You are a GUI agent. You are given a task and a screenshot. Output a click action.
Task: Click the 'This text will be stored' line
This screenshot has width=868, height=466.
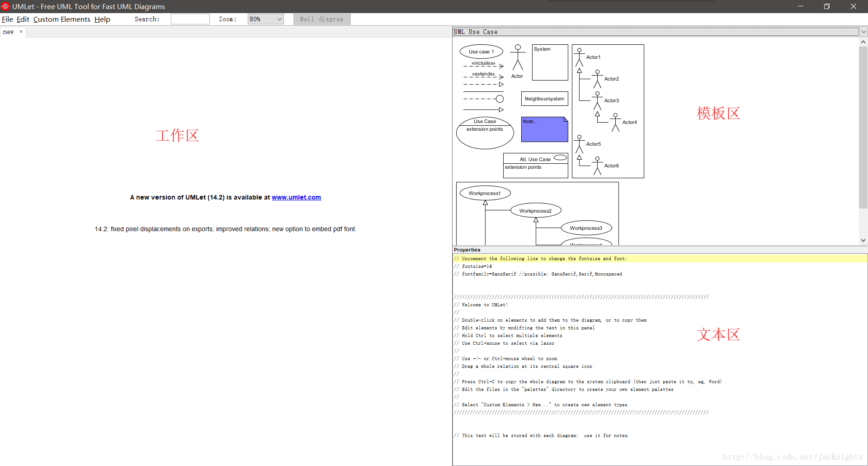542,436
